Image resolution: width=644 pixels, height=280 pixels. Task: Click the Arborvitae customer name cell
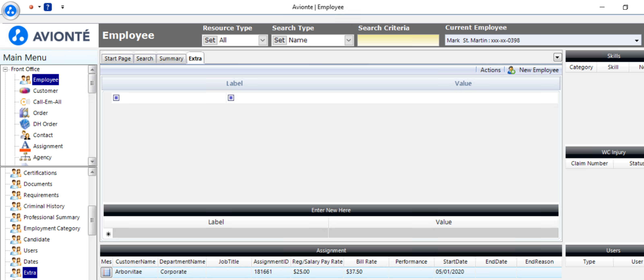pos(135,272)
